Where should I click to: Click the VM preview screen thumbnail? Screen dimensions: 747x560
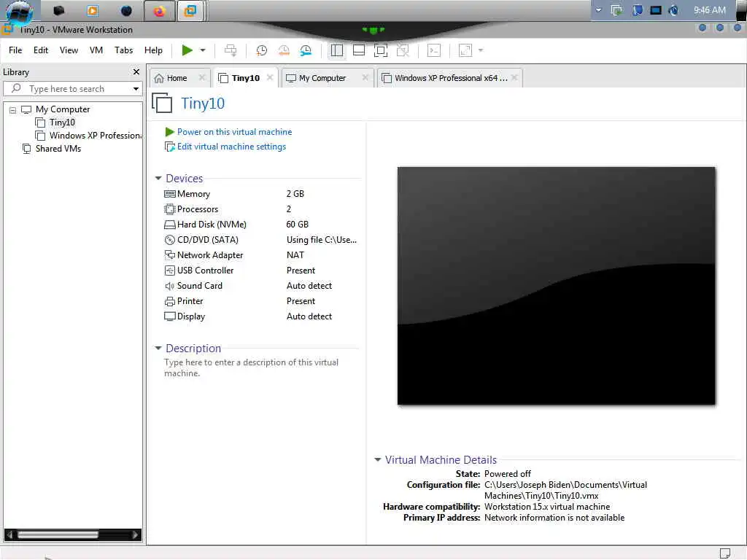[x=557, y=286]
